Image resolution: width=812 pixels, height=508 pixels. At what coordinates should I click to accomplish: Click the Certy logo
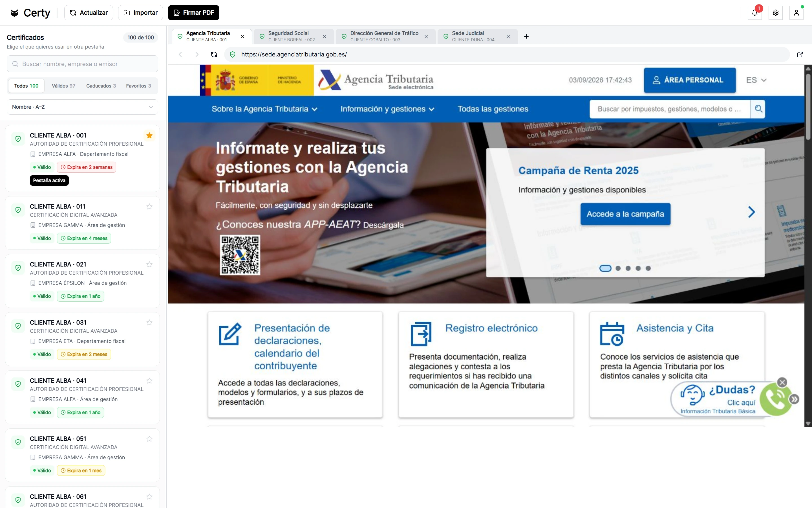30,13
